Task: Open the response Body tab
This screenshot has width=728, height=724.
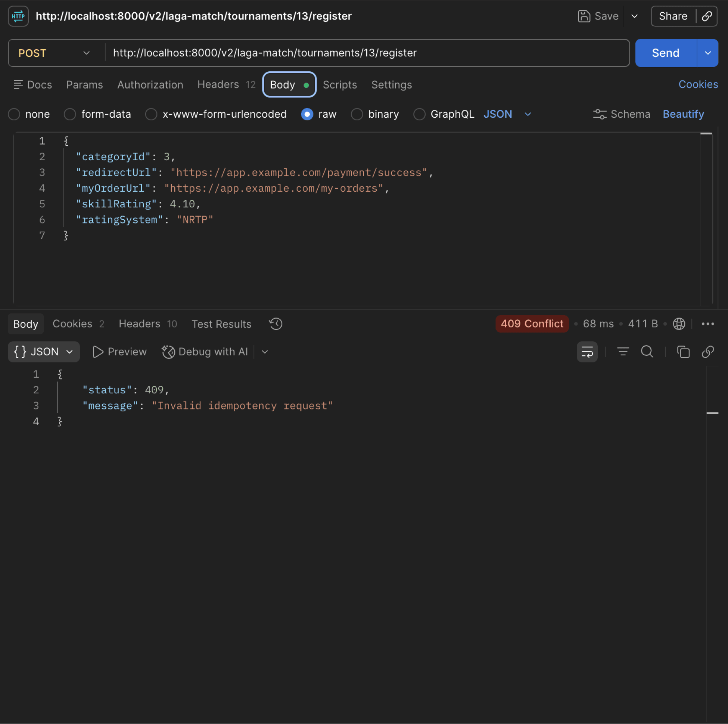Action: [x=26, y=324]
